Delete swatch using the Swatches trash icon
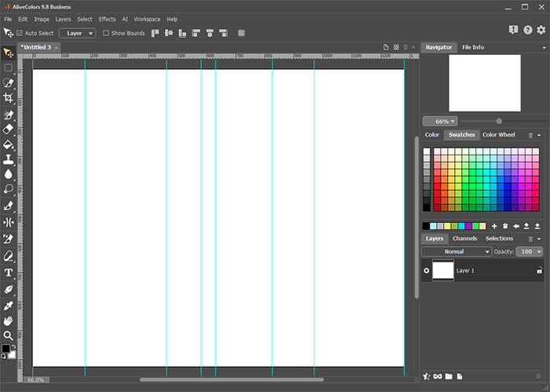 coord(505,226)
